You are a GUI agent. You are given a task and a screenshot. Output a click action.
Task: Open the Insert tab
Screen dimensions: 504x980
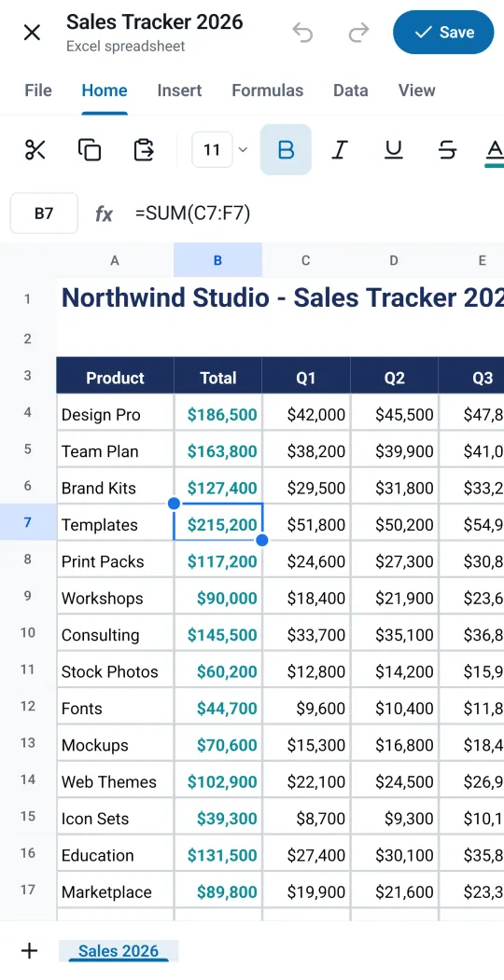pyautogui.click(x=179, y=90)
